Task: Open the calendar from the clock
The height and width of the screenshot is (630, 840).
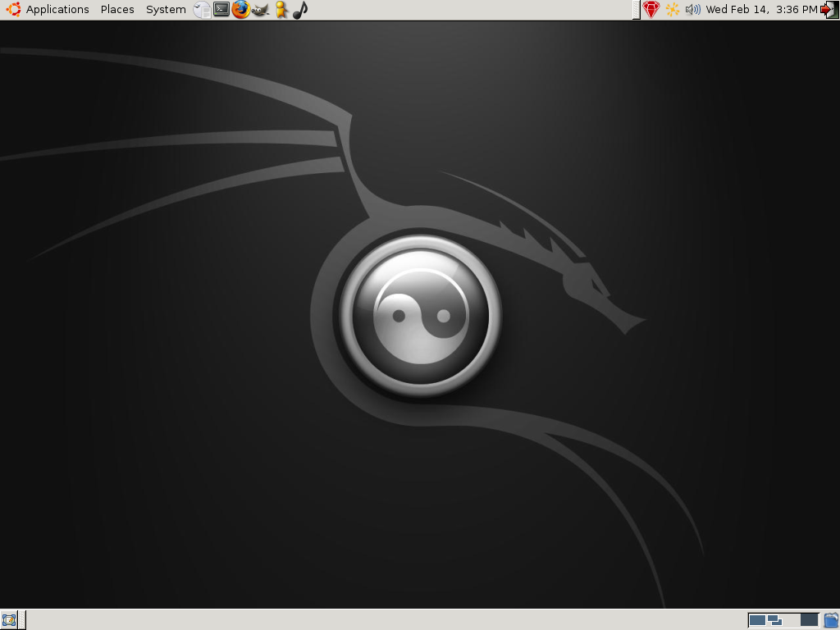Action: [x=761, y=10]
